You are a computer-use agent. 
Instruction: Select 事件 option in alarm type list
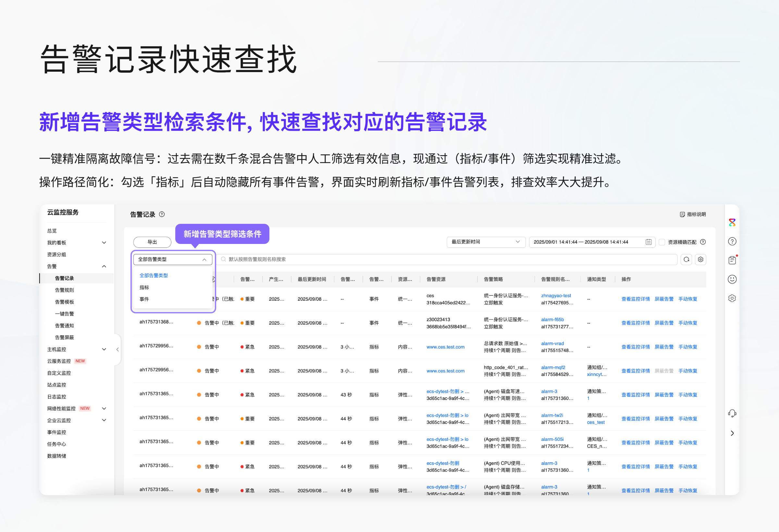point(144,299)
